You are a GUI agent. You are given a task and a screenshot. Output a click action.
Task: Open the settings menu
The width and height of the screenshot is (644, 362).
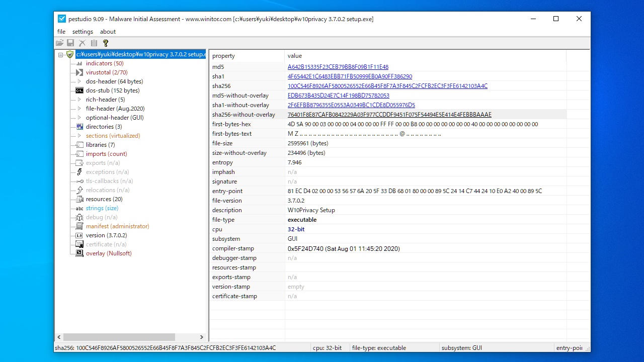click(x=83, y=32)
